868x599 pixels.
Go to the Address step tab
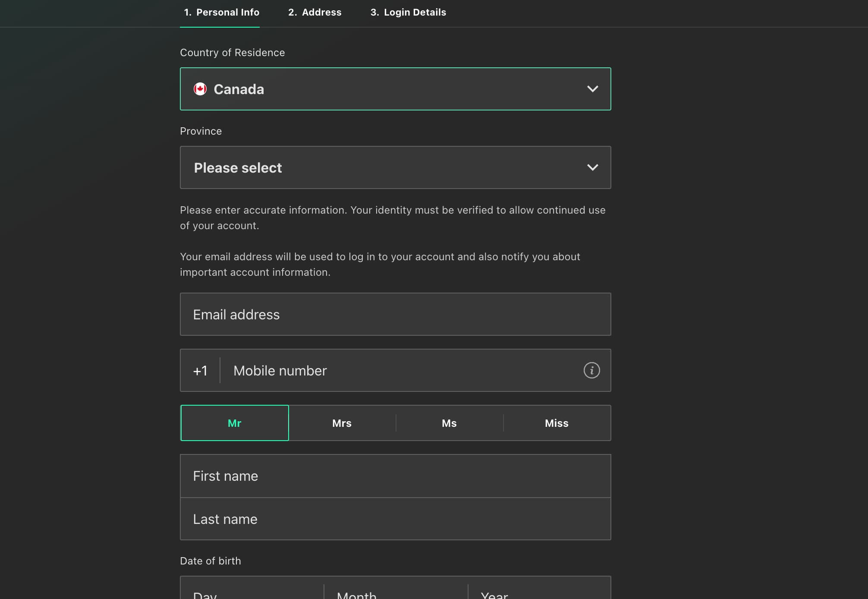[x=314, y=13]
